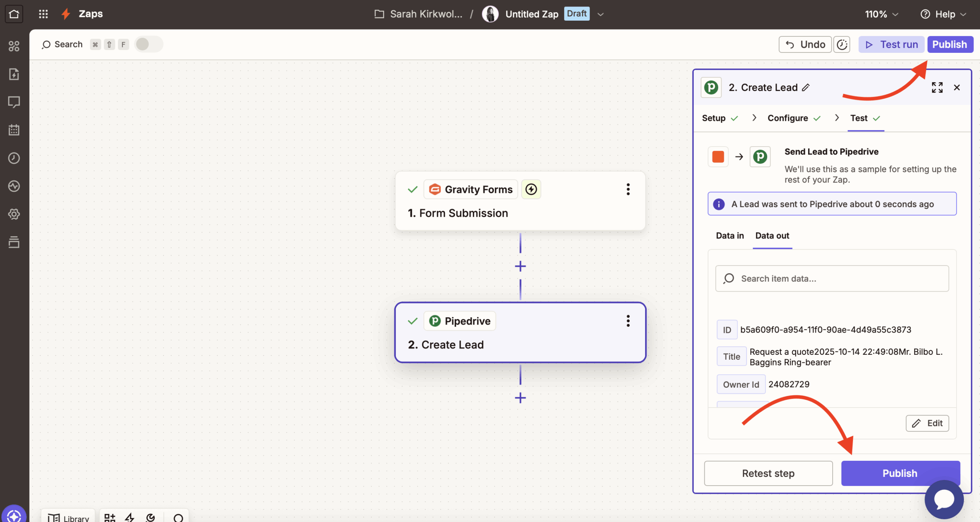
Task: Open Pipedrive step three-dot menu
Action: (x=628, y=321)
